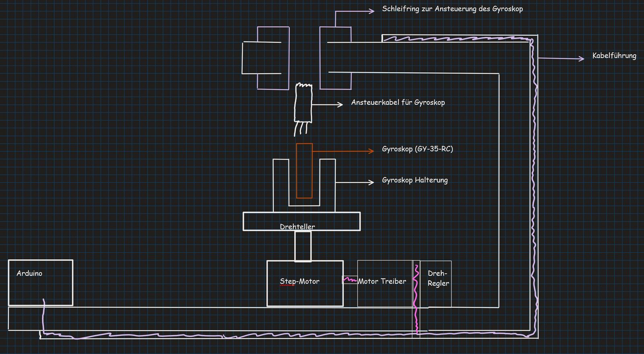Click the Gyroskop (GY-35-RC) label

[x=417, y=149]
